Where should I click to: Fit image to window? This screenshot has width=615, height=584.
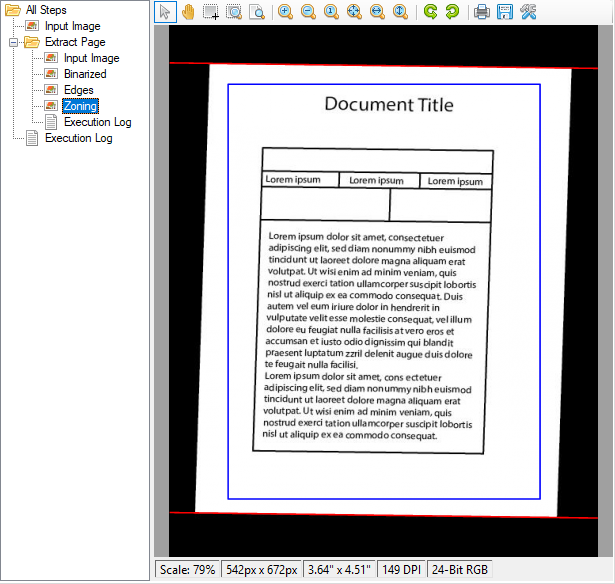pyautogui.click(x=354, y=12)
